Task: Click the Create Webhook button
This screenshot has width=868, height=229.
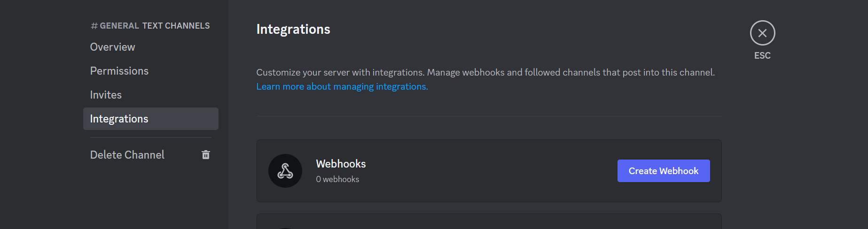Action: (663, 171)
